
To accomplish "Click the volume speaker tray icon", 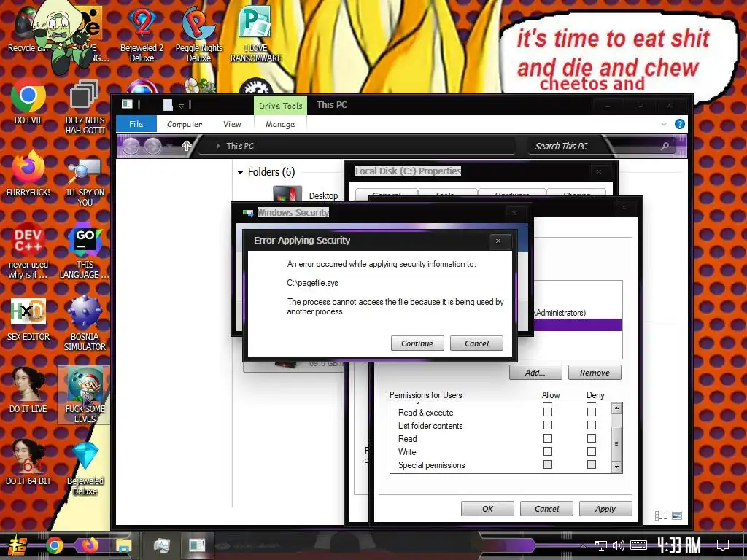I will click(619, 545).
